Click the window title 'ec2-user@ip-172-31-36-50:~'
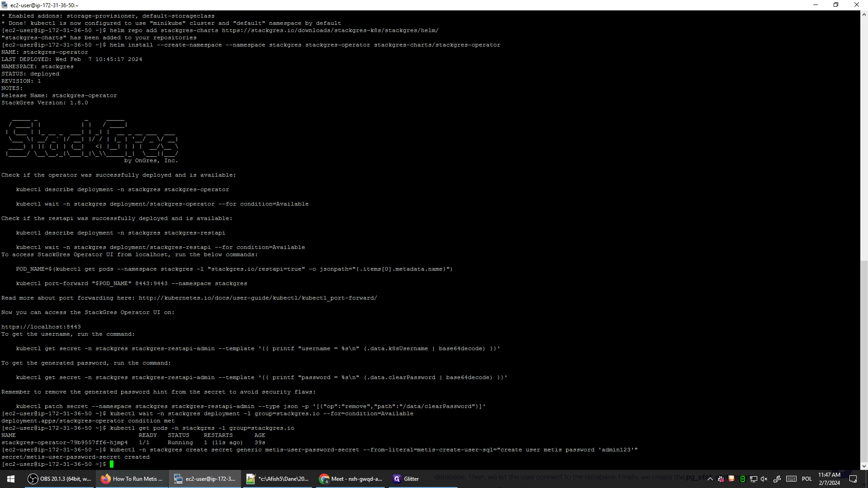This screenshot has width=868, height=488. point(44,5)
